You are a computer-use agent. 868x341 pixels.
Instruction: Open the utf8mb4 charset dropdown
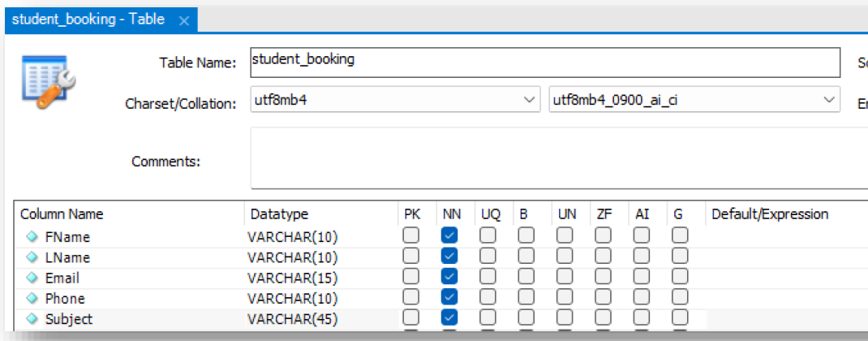click(528, 100)
